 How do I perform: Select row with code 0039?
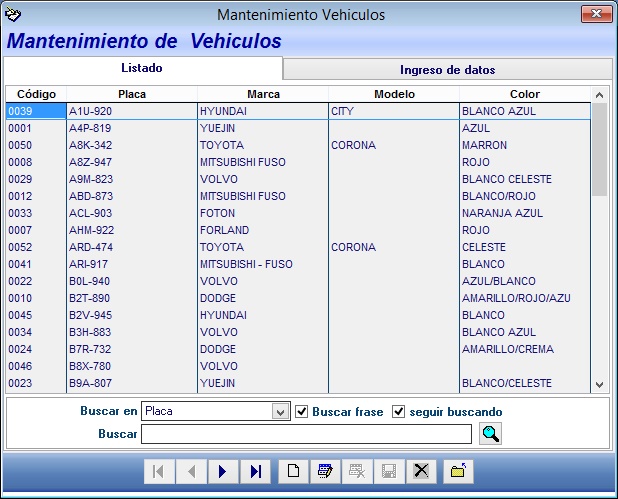[x=298, y=111]
